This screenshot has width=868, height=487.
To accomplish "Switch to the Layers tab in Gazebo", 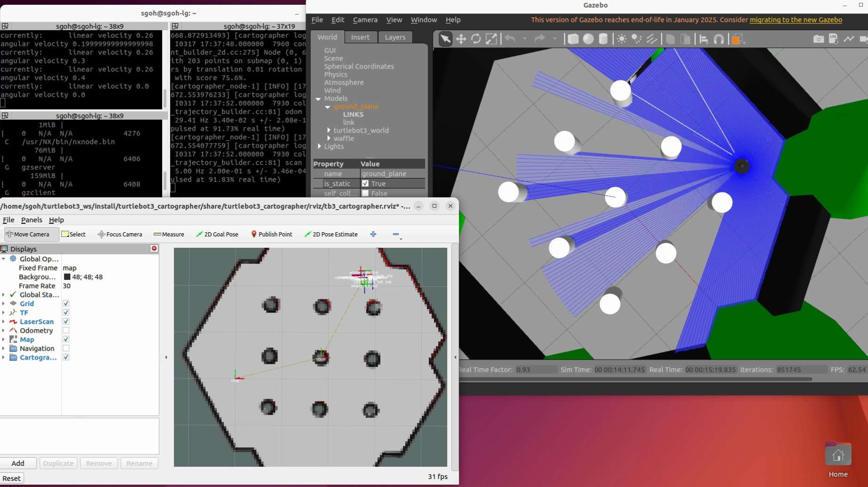I will pos(395,37).
